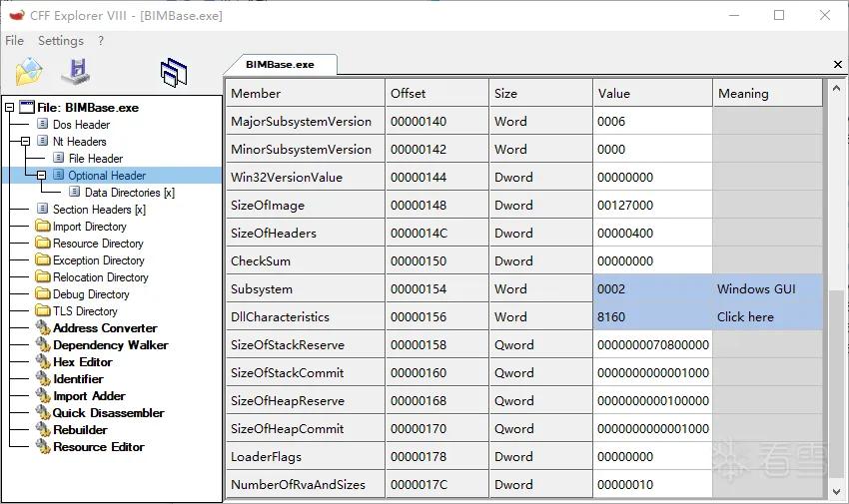
Task: Click the table scrollbar down arrow
Action: coord(836,491)
